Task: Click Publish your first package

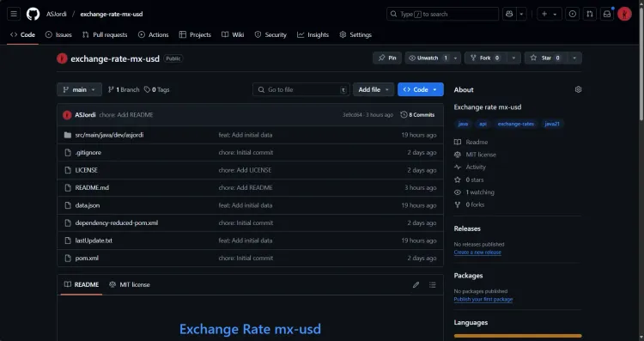Action: pos(483,300)
